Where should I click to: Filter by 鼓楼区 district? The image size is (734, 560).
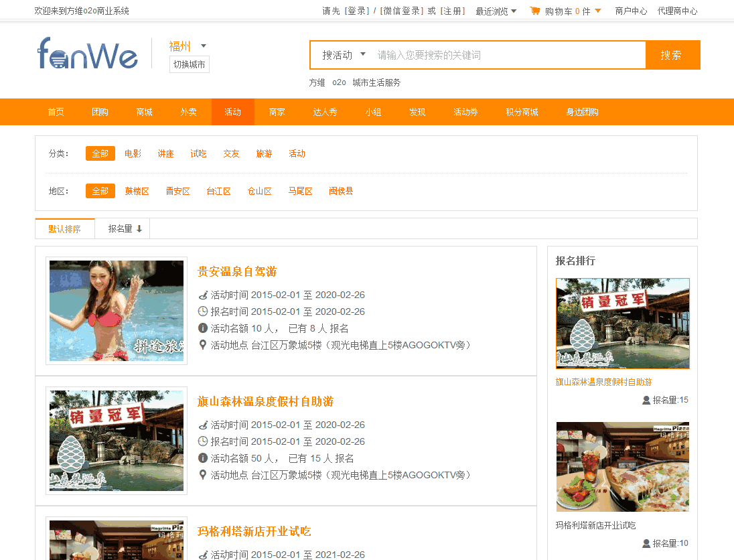point(137,191)
